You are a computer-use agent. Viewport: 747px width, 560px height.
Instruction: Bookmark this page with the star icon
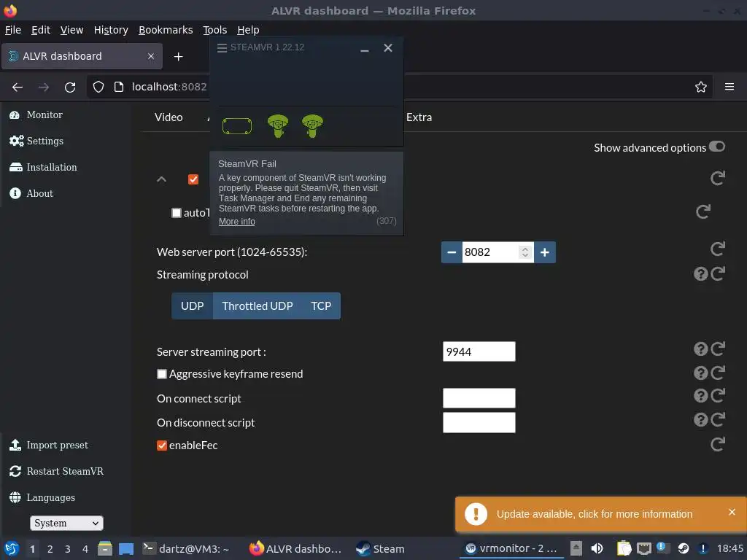point(701,87)
